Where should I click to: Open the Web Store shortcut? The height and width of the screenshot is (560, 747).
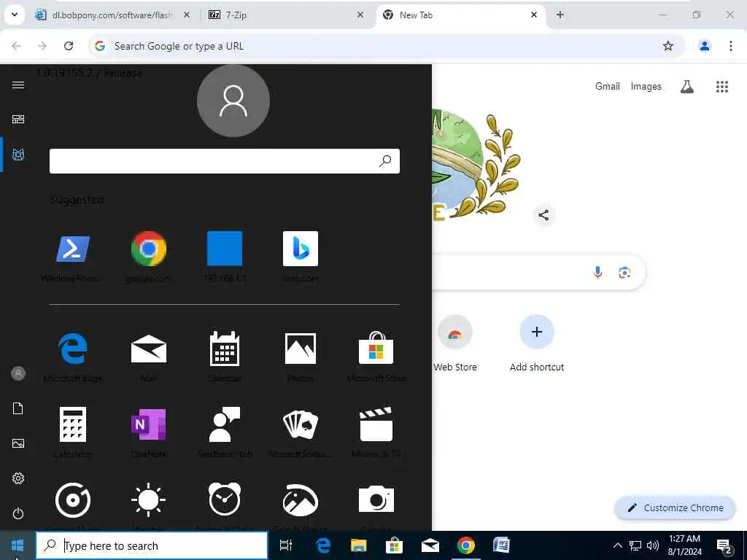(x=455, y=343)
